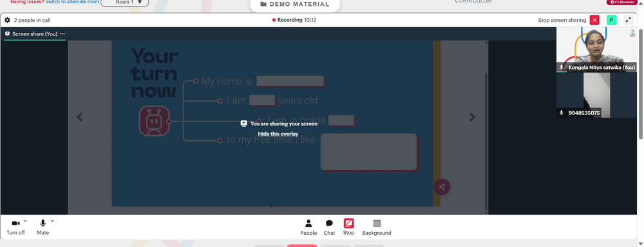The height and width of the screenshot is (247, 644).
Task: Open Screen share tab options ellipsis
Action: click(x=62, y=33)
